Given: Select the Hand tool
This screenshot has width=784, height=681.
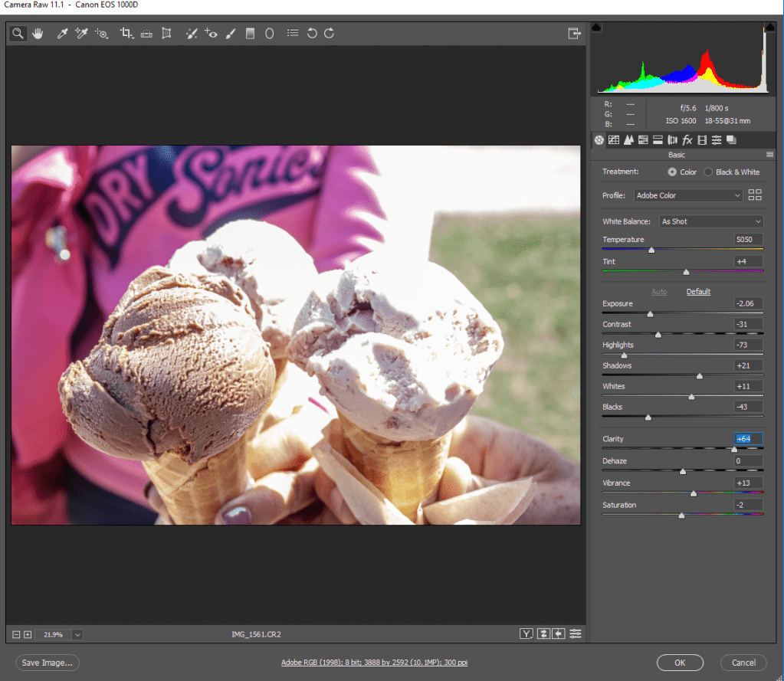Looking at the screenshot, I should (37, 34).
